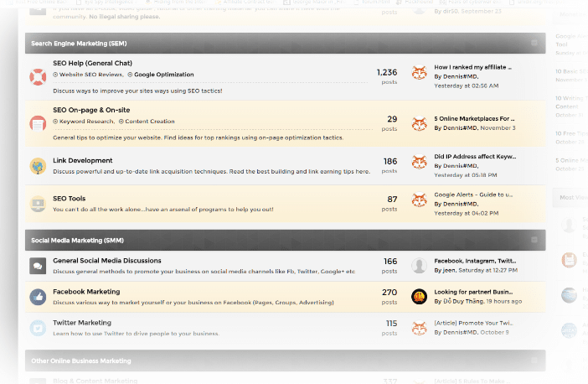This screenshot has height=384, width=588.
Task: Collapse the Search Engine Marketing (SEM) category
Action: click(534, 43)
